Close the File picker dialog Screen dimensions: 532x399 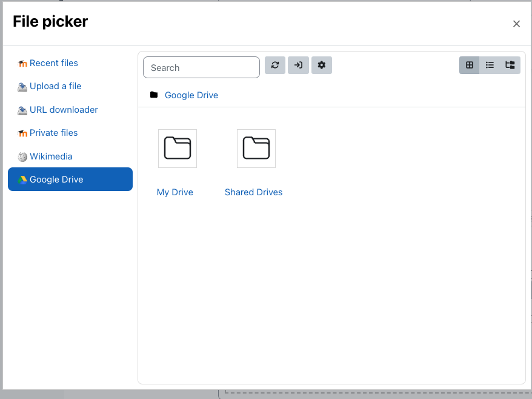click(x=516, y=24)
